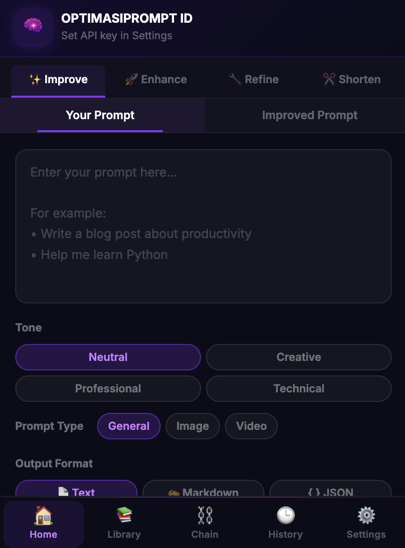Viewport: 405px width, 548px height.
Task: Switch to the Improved Prompt tab
Action: point(310,115)
